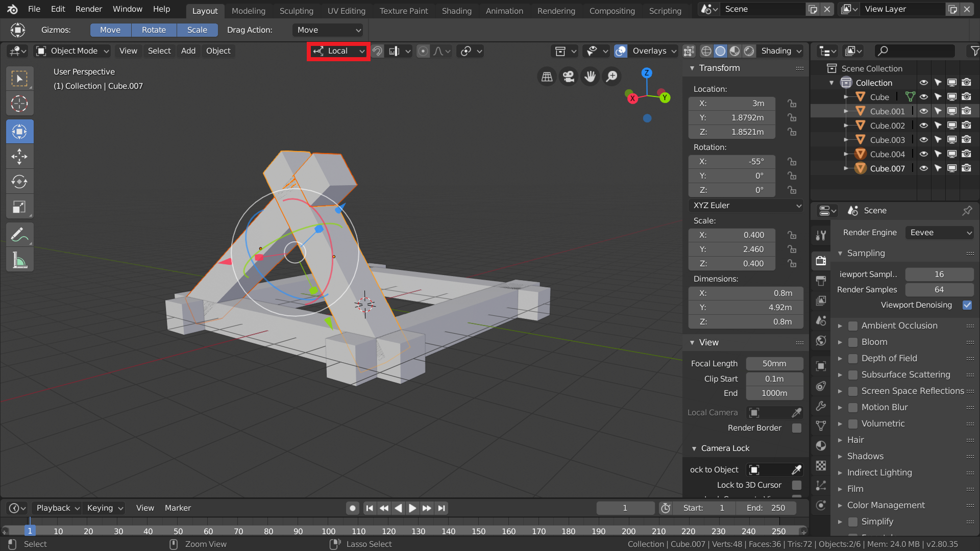The width and height of the screenshot is (980, 551).
Task: Open the XYZ Euler rotation mode dropdown
Action: point(745,206)
